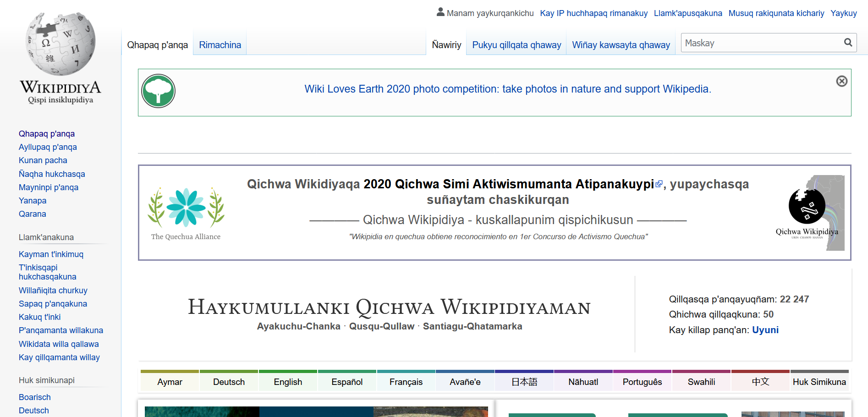
Task: Click the Qichwa Wikipidiya black globe image
Action: pyautogui.click(x=810, y=213)
